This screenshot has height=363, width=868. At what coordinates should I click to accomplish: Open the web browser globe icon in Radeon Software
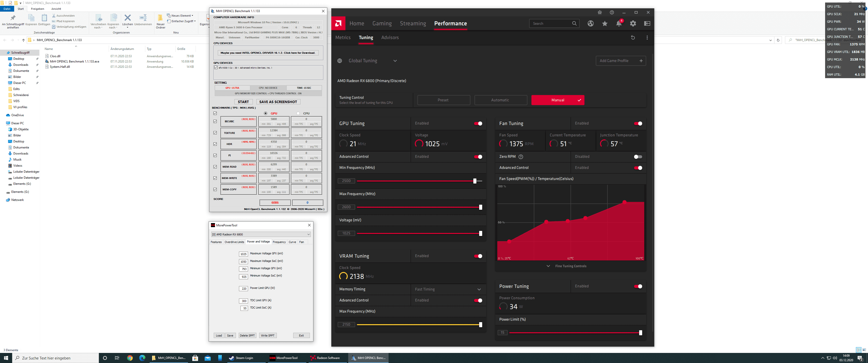(x=590, y=23)
